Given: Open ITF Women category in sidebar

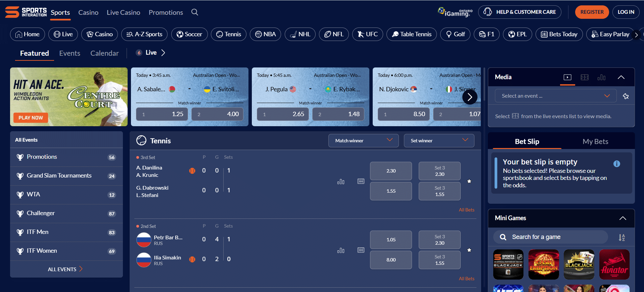Looking at the screenshot, I should (x=66, y=251).
